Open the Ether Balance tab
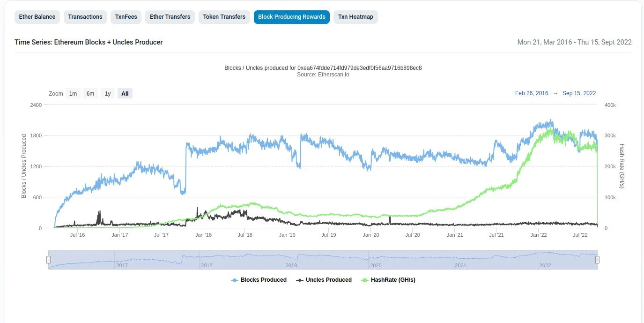The width and height of the screenshot is (644, 323). point(37,17)
